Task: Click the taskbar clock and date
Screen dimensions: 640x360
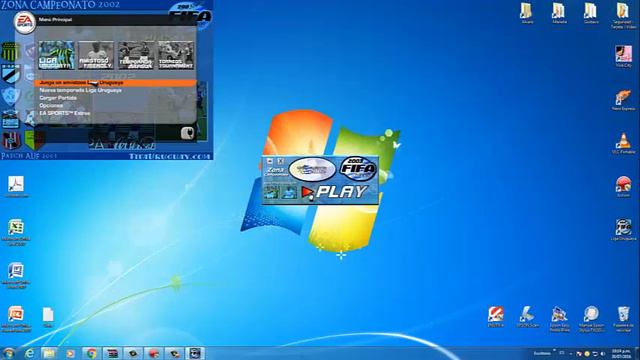Action: [621, 353]
